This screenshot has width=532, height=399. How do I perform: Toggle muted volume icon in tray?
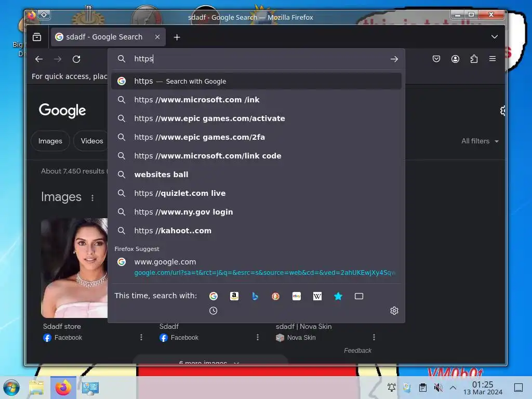click(x=438, y=388)
